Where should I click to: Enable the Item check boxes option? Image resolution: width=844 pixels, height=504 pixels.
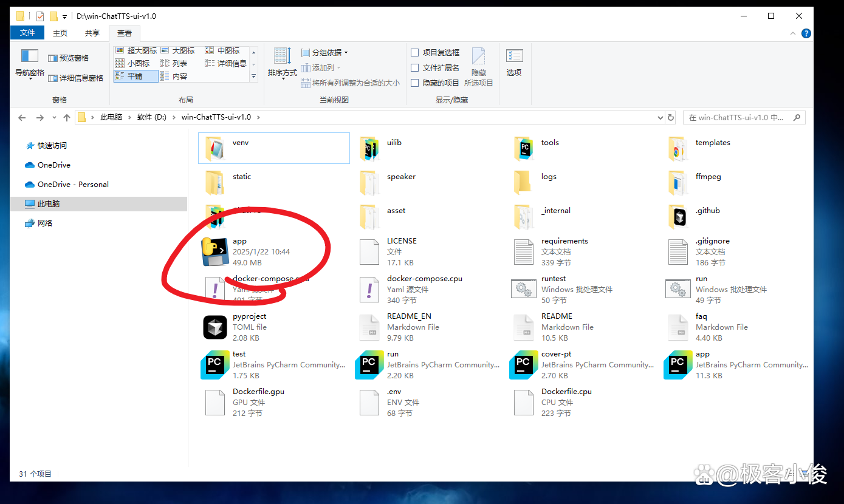click(x=415, y=53)
